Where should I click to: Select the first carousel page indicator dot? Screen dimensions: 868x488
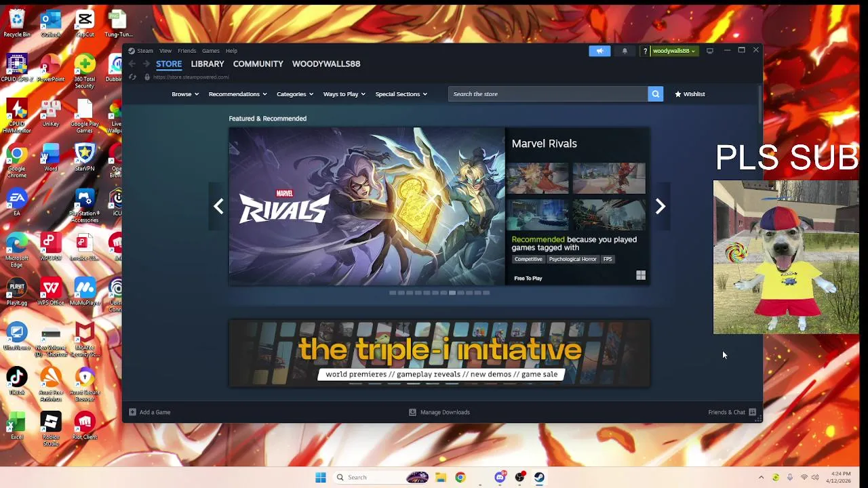click(393, 293)
